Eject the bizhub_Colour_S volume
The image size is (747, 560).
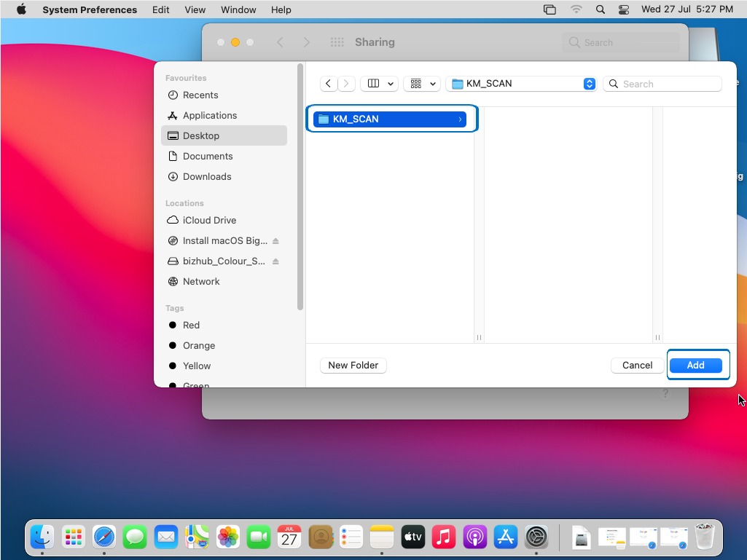click(275, 261)
